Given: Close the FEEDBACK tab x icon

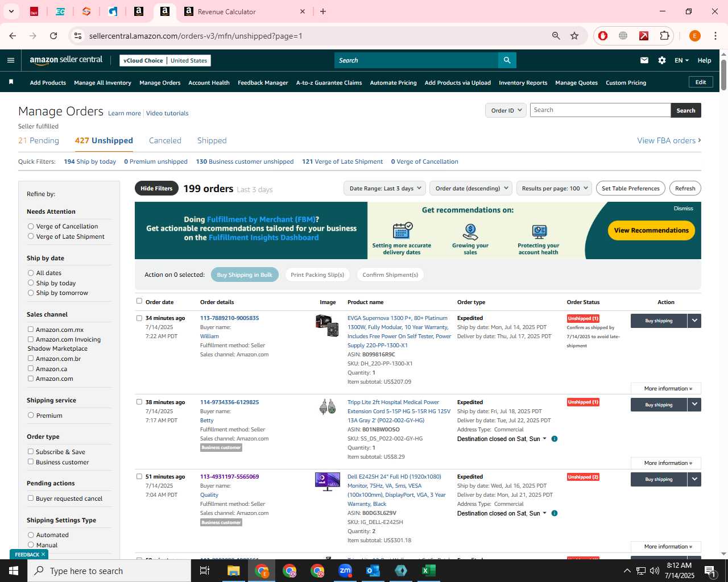Looking at the screenshot, I should pyautogui.click(x=43, y=554).
